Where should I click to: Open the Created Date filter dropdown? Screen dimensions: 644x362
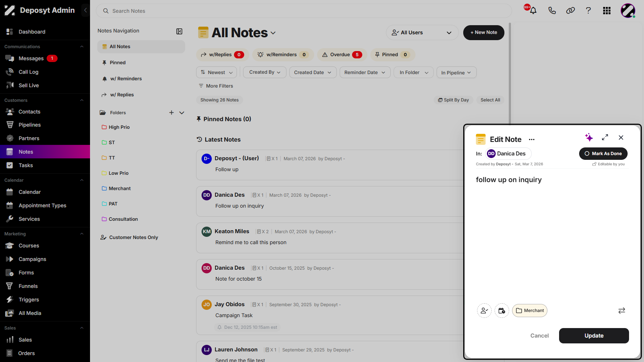pyautogui.click(x=313, y=72)
